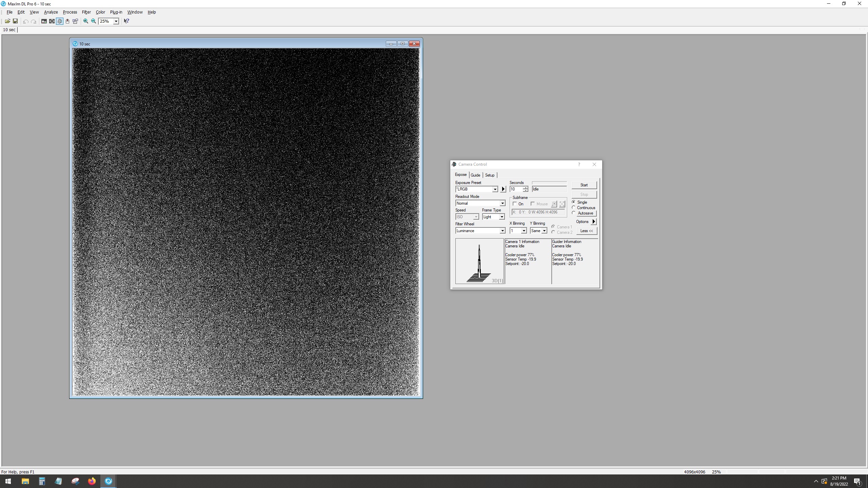Save image with the floppy disk icon

[x=15, y=21]
